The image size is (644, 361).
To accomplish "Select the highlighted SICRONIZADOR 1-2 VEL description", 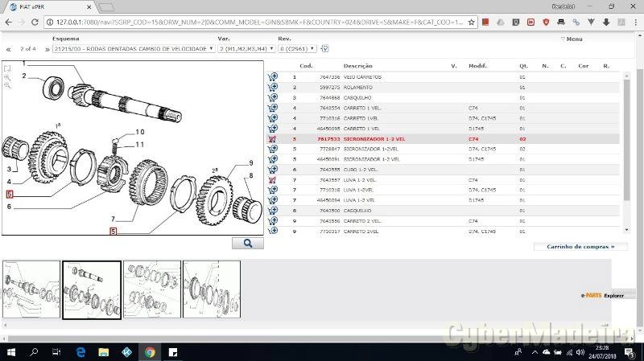I will point(374,139).
